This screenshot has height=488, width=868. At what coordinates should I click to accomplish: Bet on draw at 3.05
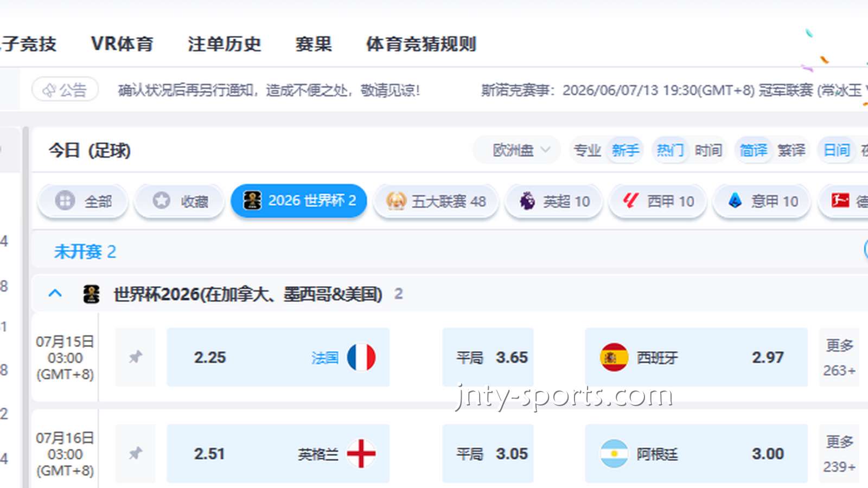coord(488,453)
